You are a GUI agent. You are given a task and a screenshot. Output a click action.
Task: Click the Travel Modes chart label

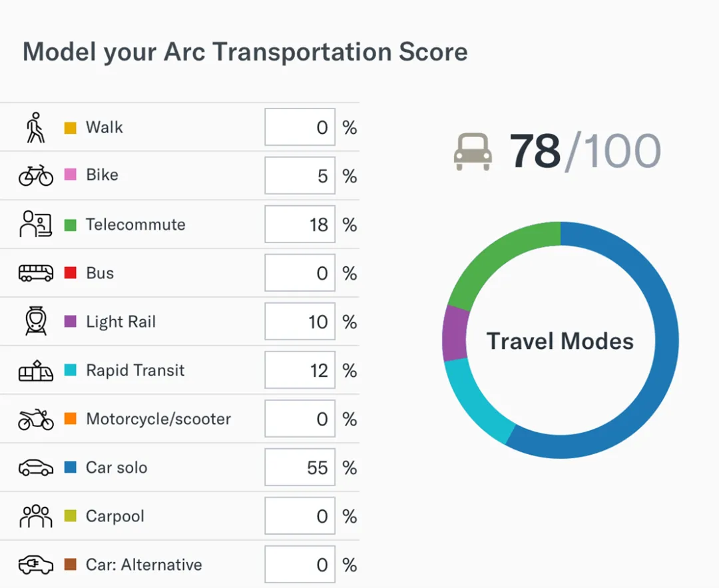[560, 341]
